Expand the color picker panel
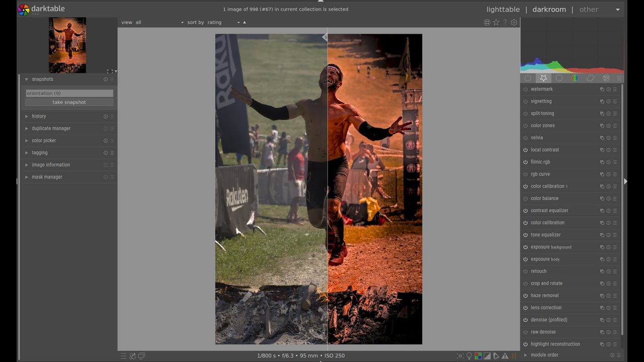The width and height of the screenshot is (644, 362). pyautogui.click(x=27, y=141)
